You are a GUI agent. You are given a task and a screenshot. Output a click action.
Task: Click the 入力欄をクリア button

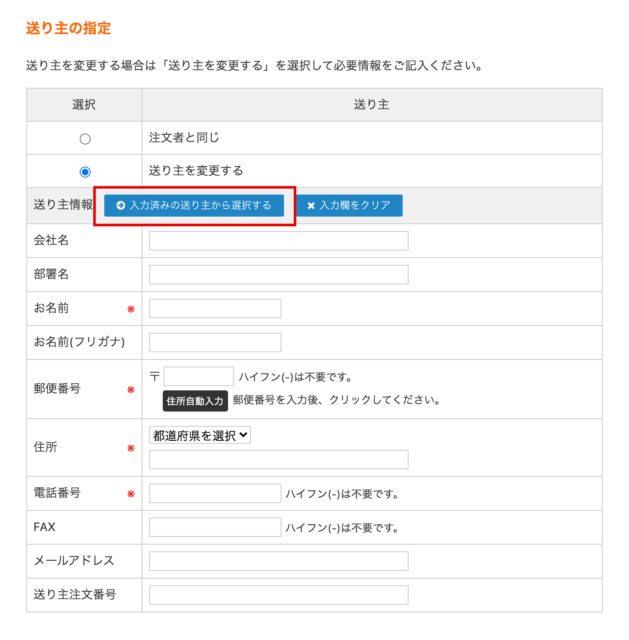[x=349, y=206]
